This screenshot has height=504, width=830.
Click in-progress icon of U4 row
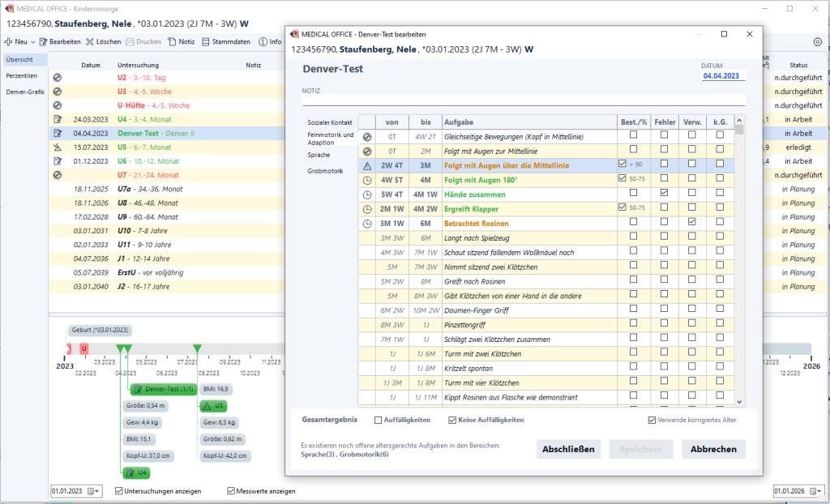point(58,119)
